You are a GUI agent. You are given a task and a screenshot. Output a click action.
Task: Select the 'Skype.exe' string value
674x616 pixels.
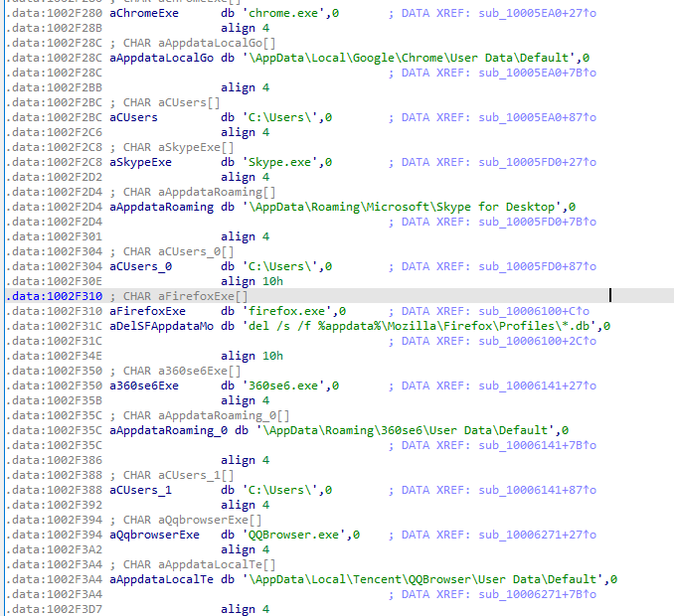pyautogui.click(x=280, y=162)
